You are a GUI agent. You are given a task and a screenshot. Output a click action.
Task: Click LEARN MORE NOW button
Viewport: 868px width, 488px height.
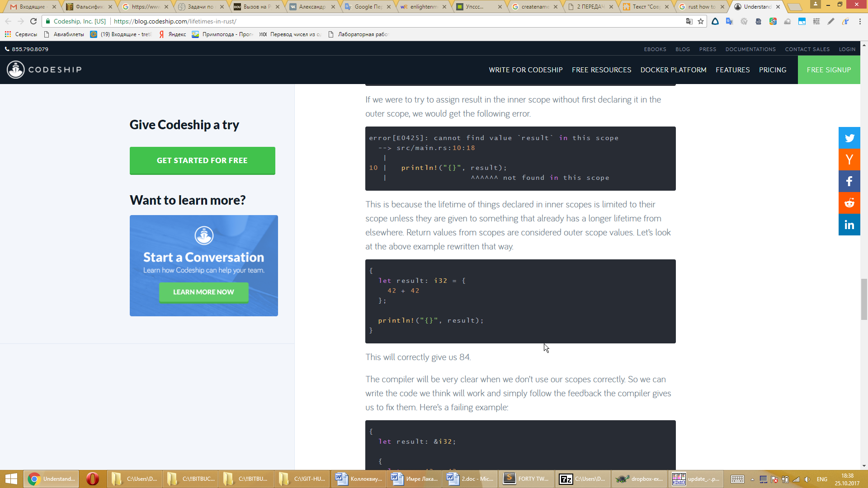[203, 292]
